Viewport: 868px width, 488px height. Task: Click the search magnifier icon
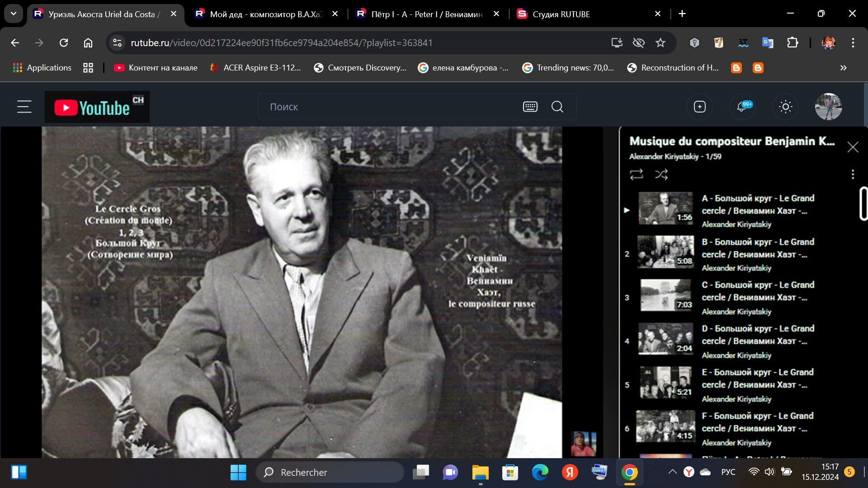557,107
